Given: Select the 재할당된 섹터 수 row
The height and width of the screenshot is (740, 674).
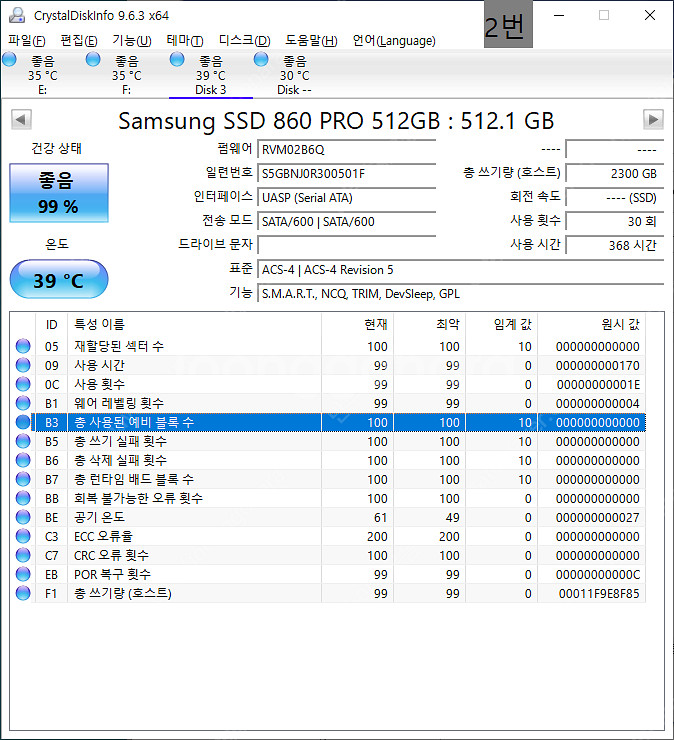Looking at the screenshot, I should tap(329, 346).
